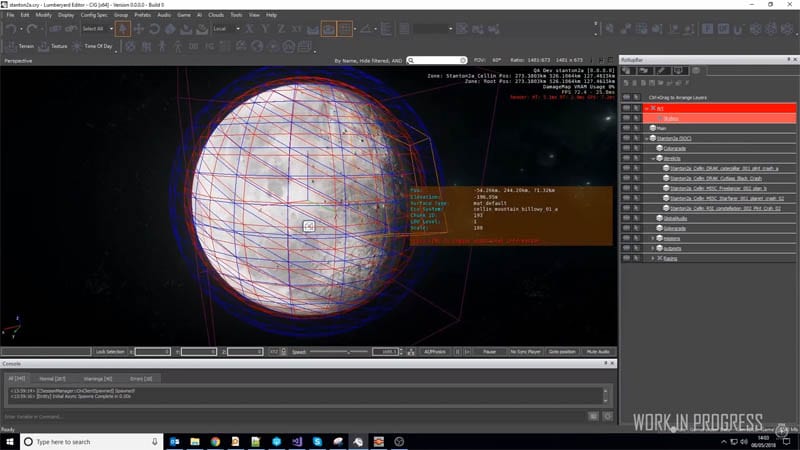Open Chrome from the taskbar
Screen dimensions: 800x450
(215, 441)
